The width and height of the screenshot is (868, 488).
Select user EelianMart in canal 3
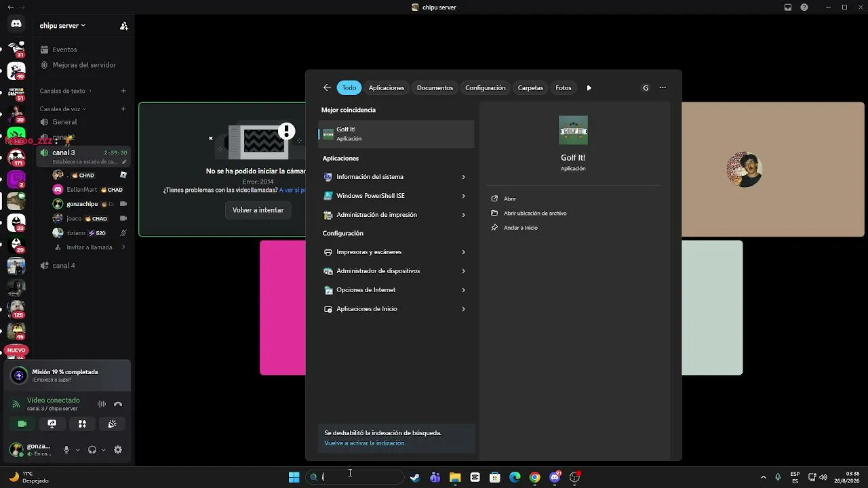coord(89,190)
